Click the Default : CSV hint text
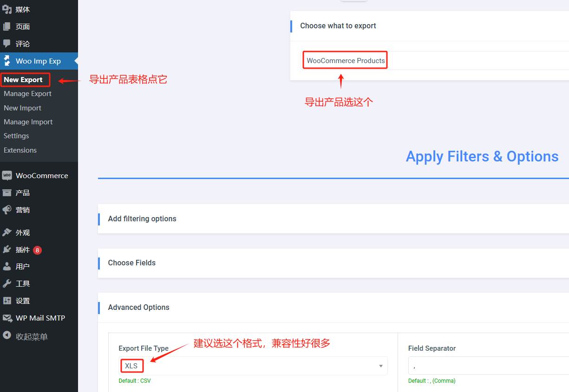The image size is (569, 392). click(x=135, y=381)
